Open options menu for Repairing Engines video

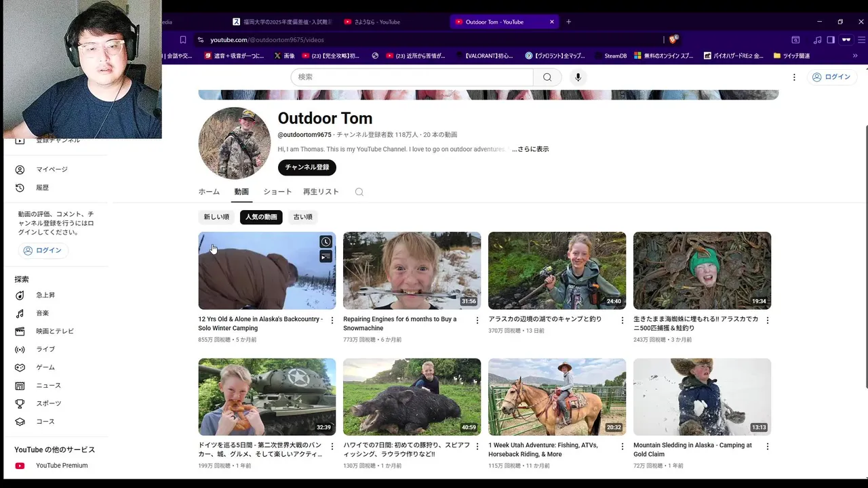tap(477, 321)
